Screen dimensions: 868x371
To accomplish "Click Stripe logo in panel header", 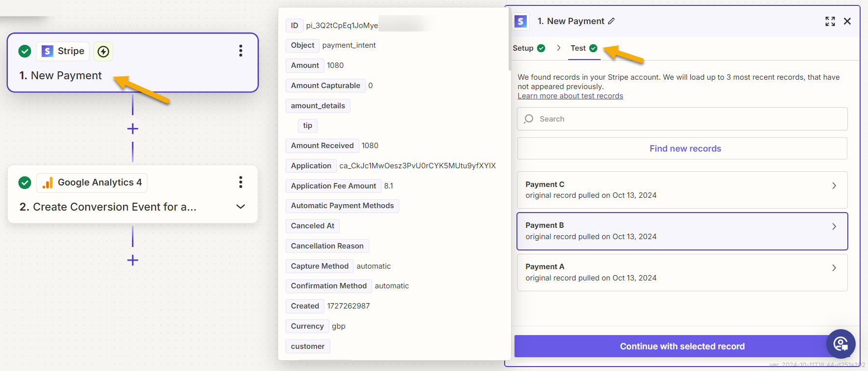I will [520, 21].
